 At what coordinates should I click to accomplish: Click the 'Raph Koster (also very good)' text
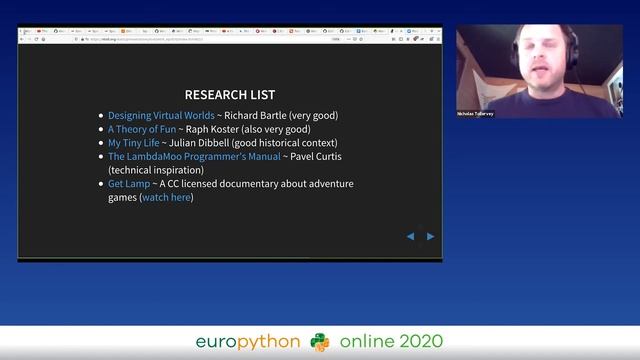pos(248,129)
